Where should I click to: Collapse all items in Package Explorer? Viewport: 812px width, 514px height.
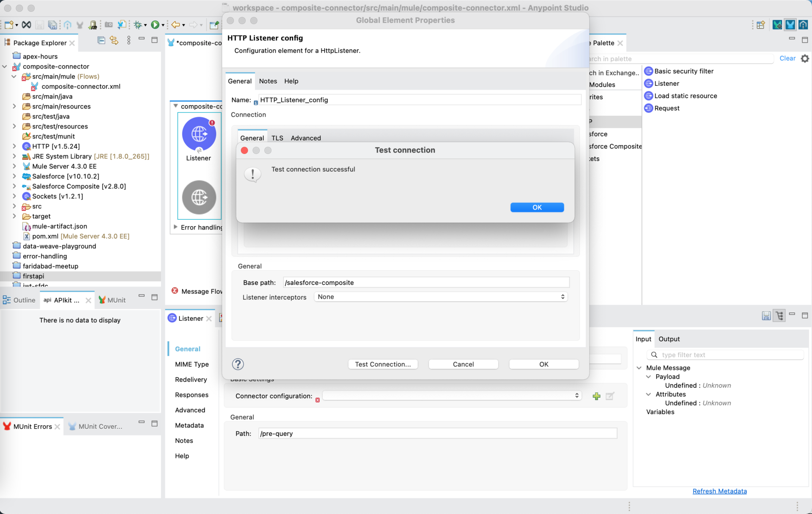click(101, 40)
